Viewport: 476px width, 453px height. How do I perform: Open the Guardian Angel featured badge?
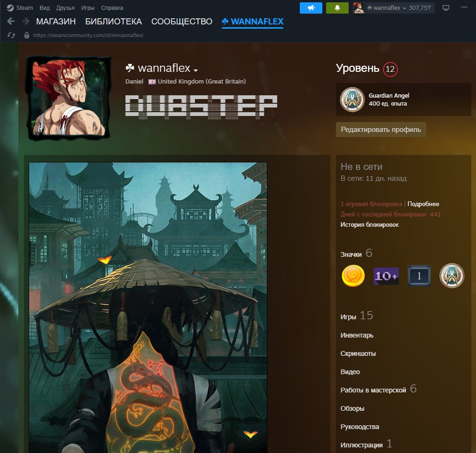click(404, 100)
